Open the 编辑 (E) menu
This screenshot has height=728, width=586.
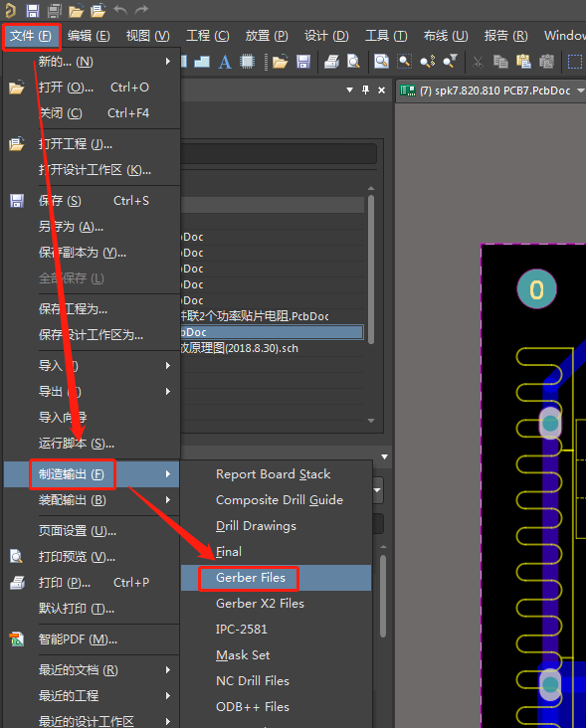tap(89, 36)
